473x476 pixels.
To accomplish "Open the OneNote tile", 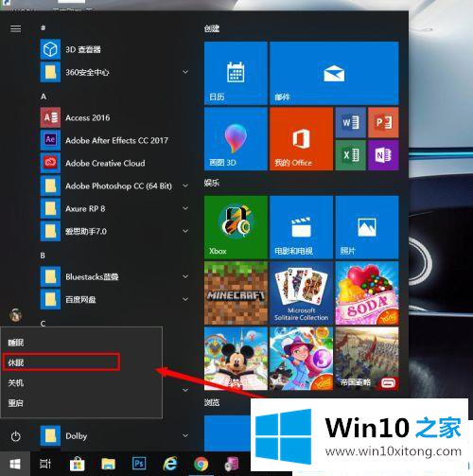I will pyautogui.click(x=383, y=155).
